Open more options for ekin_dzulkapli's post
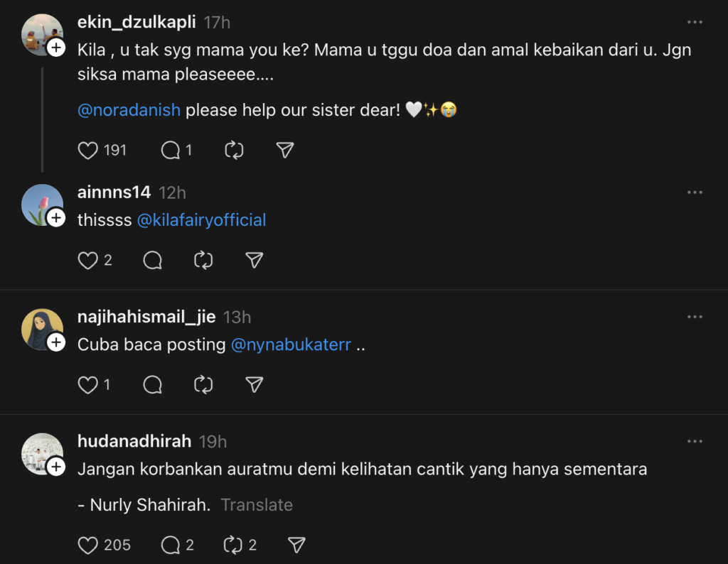This screenshot has width=728, height=564. [695, 23]
